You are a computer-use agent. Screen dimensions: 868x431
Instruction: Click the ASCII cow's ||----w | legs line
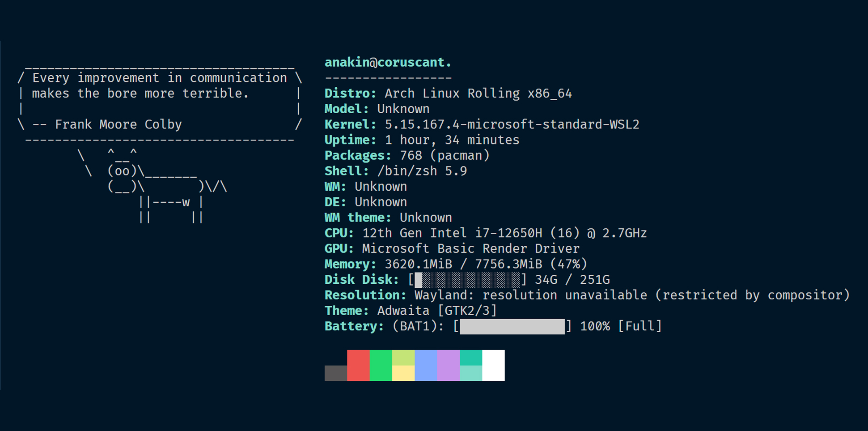click(x=171, y=202)
